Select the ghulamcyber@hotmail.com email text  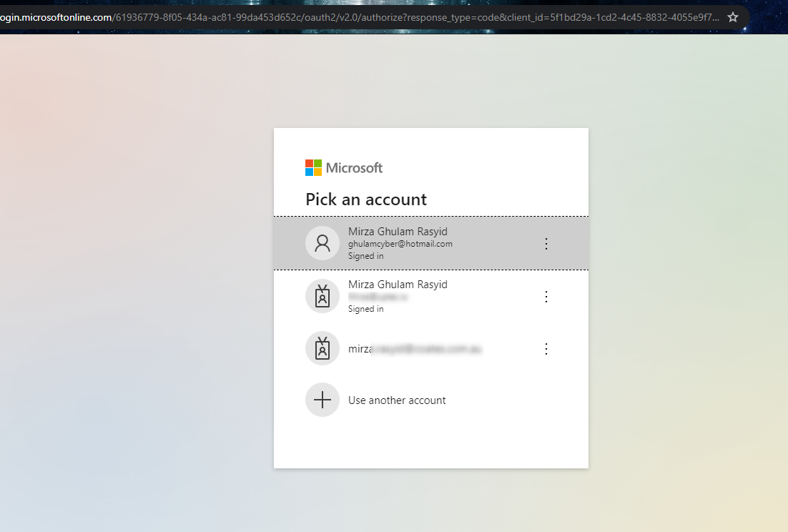tap(400, 244)
